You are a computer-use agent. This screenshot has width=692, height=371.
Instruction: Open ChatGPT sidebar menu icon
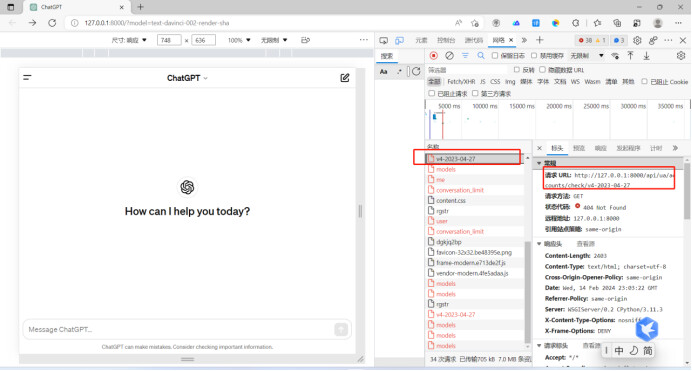27,78
